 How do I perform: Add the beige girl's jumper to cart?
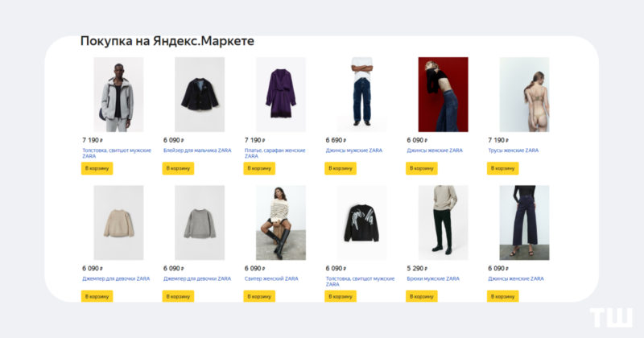(x=97, y=296)
